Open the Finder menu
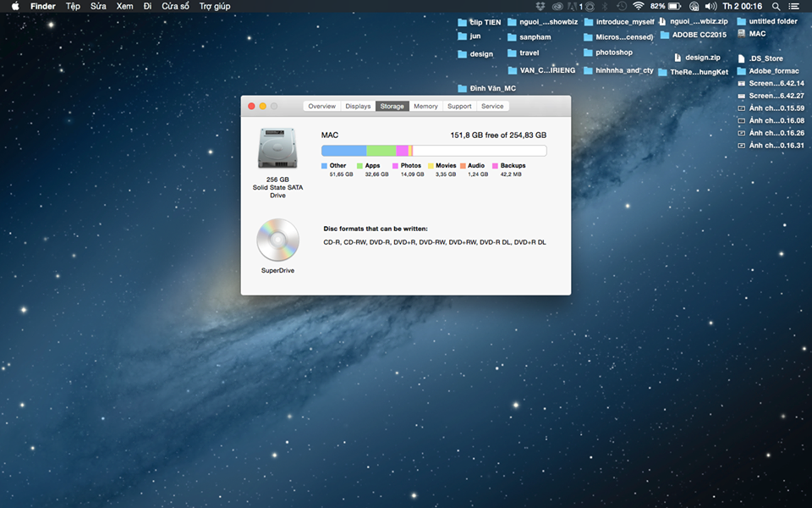812x508 pixels. [42, 6]
